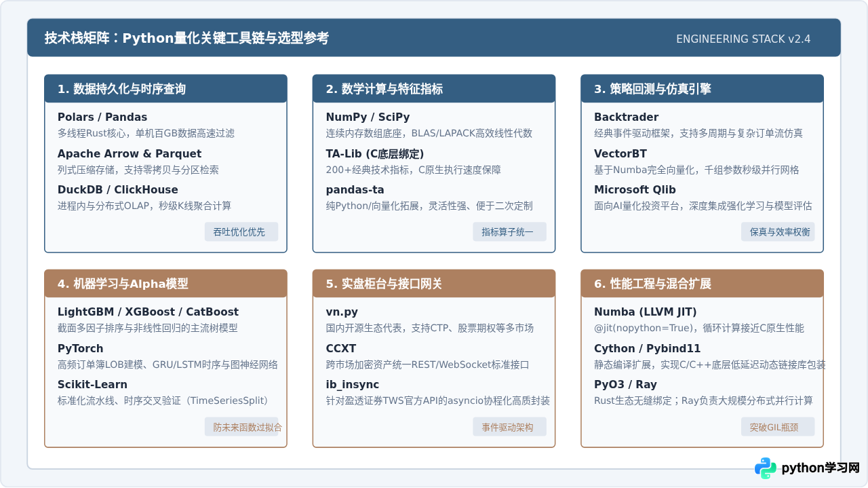Select header 1. 数据持久化与时序查询
Screen dimensions: 868x488
click(165, 89)
